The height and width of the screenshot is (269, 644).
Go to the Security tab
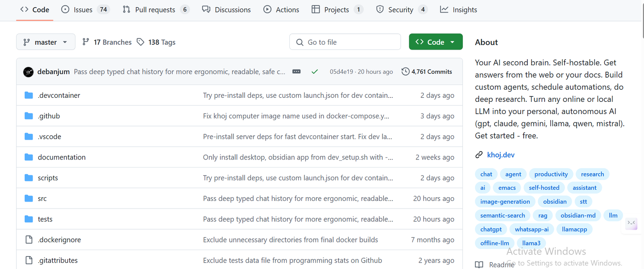coord(401,10)
